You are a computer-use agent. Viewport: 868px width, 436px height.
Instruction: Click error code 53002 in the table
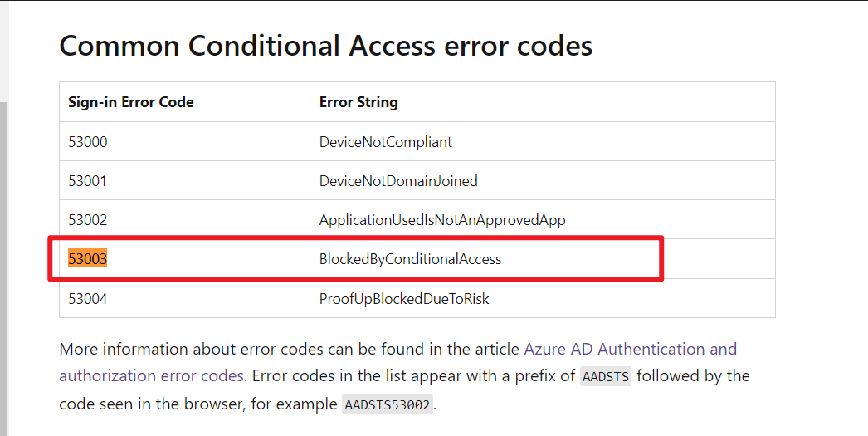point(87,220)
